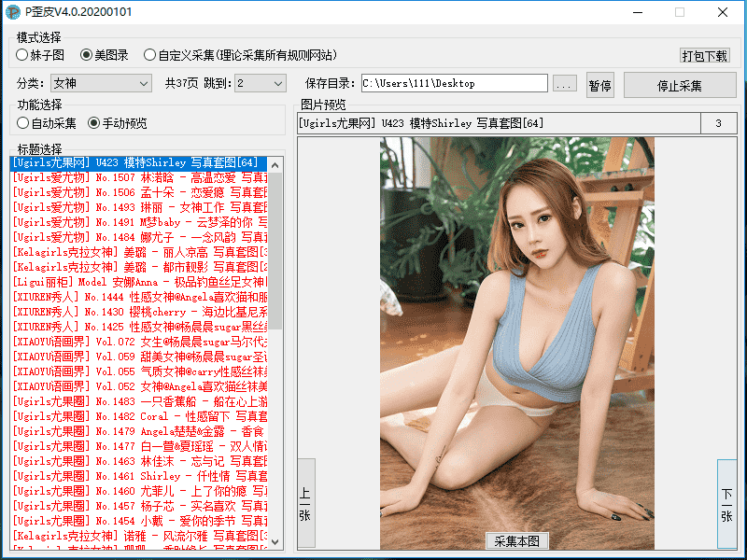Select the 妹子图 mode radio button
The height and width of the screenshot is (560, 747).
click(40, 55)
